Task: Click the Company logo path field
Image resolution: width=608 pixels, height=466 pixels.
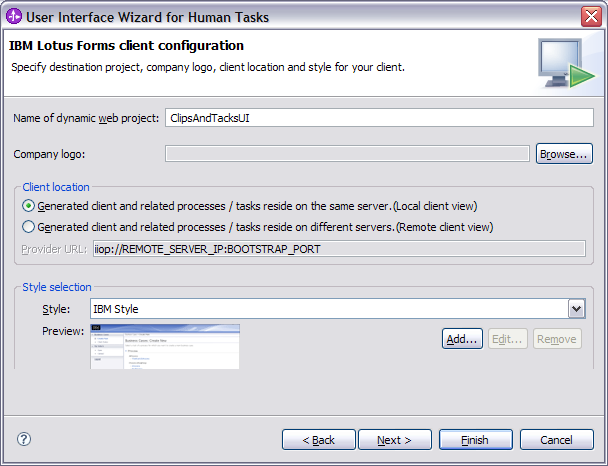Action: coord(347,154)
